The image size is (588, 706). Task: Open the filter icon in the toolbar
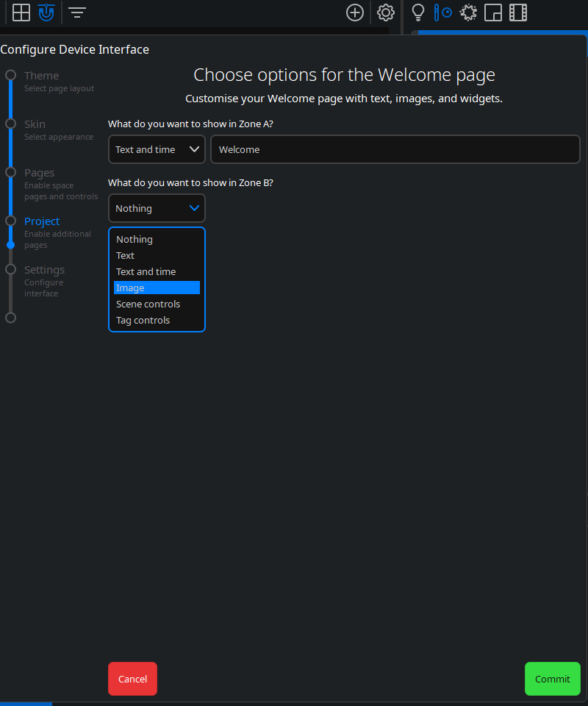tap(77, 13)
